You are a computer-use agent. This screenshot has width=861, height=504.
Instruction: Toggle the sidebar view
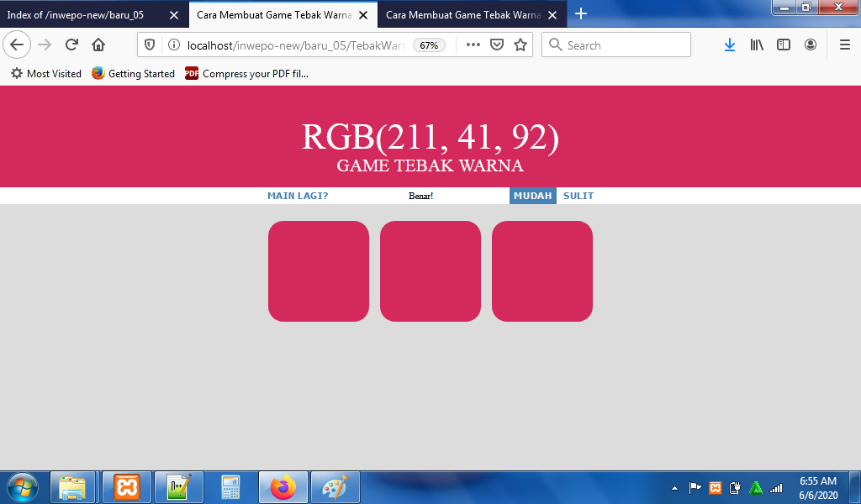(784, 45)
